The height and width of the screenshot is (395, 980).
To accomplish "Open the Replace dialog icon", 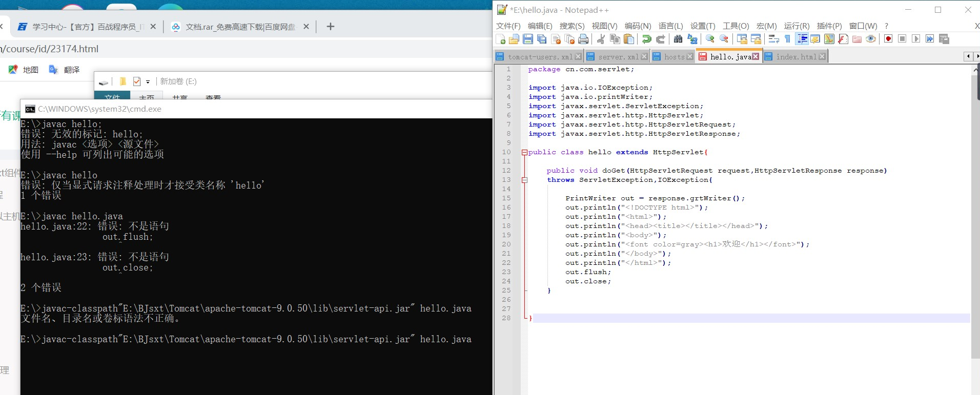I will point(692,39).
